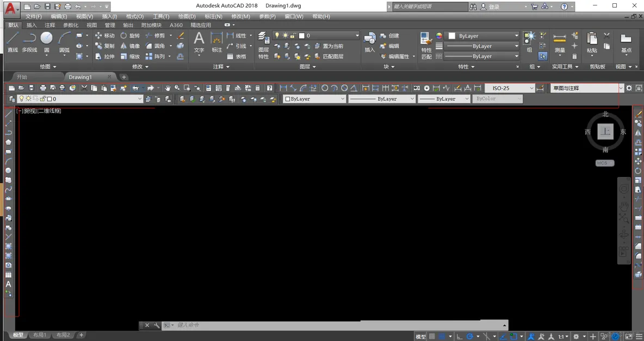The image size is (644, 341).
Task: Click the 匹配图层 (Match Layer) button
Action: coord(329,56)
